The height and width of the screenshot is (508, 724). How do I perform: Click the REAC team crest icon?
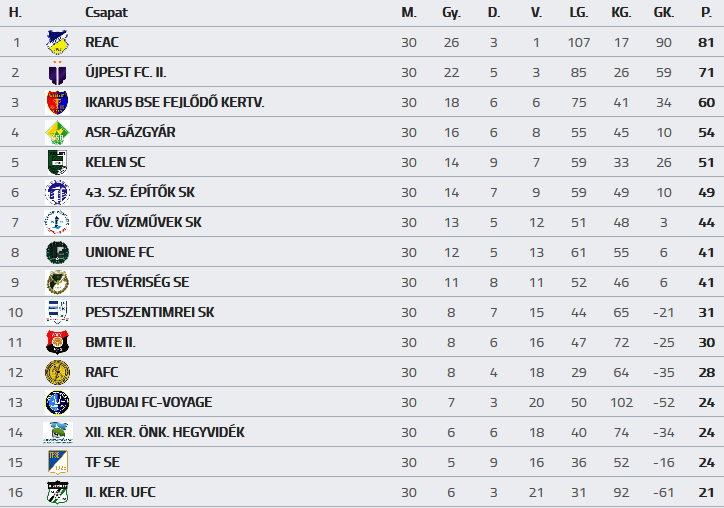57,42
